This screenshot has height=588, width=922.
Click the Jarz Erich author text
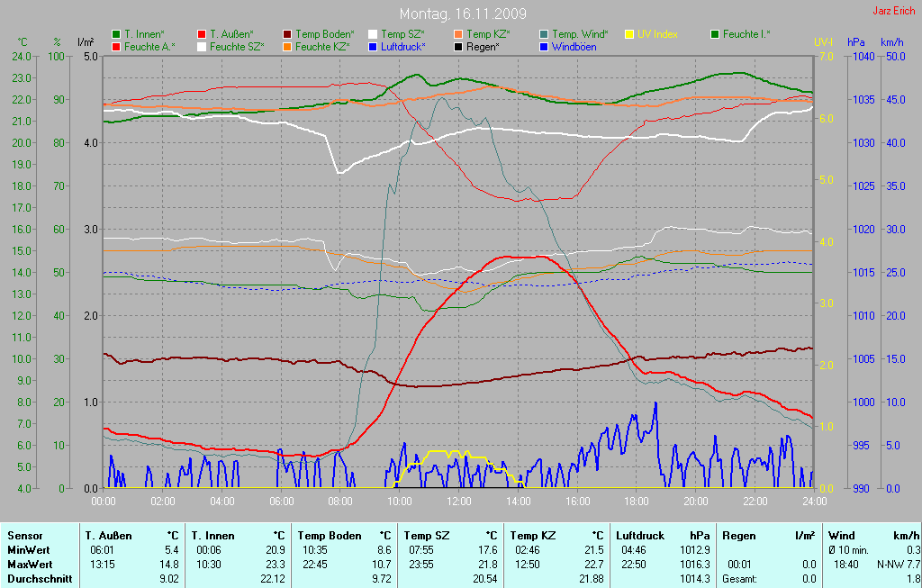[x=894, y=12]
